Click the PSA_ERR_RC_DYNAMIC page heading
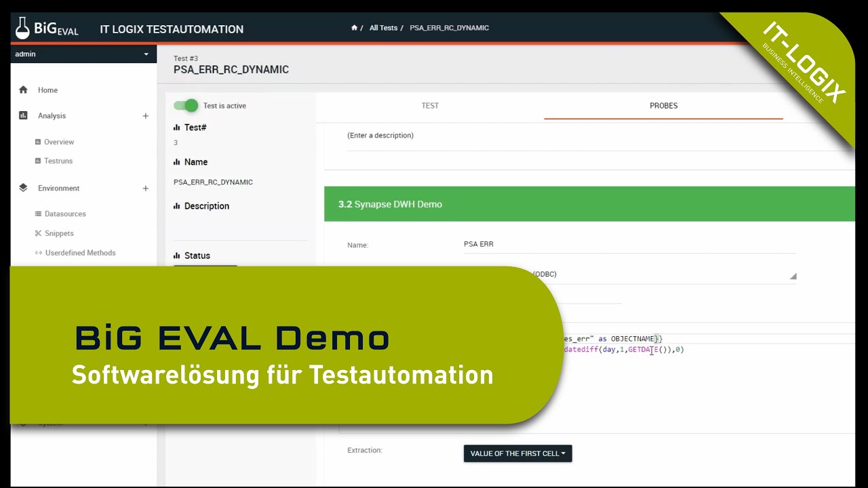Screen dimensions: 868x488 coord(231,69)
